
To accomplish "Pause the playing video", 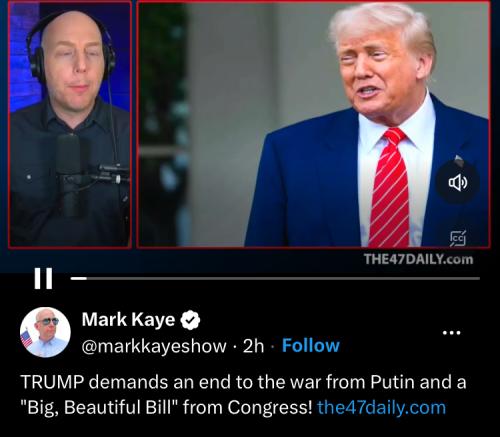I will (43, 278).
